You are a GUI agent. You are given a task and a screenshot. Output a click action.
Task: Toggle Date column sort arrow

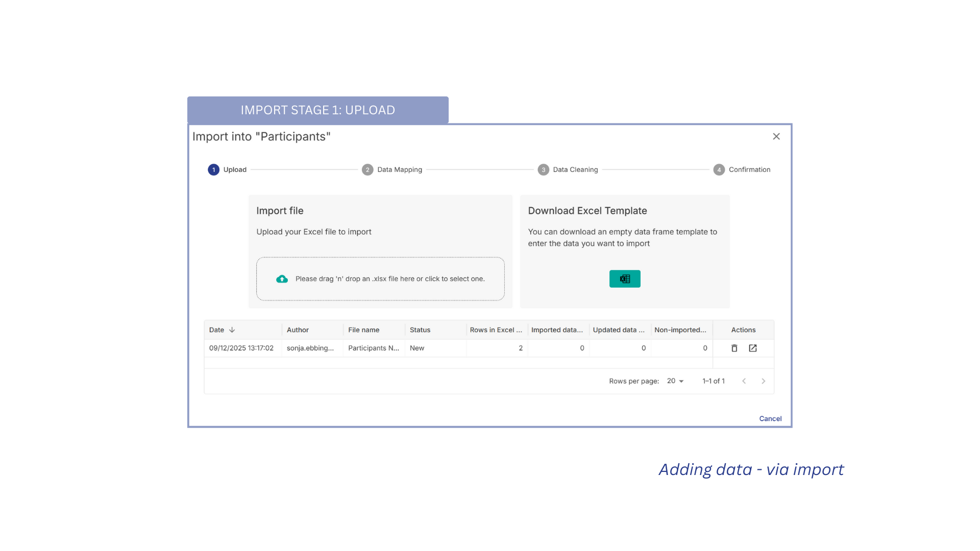click(232, 330)
